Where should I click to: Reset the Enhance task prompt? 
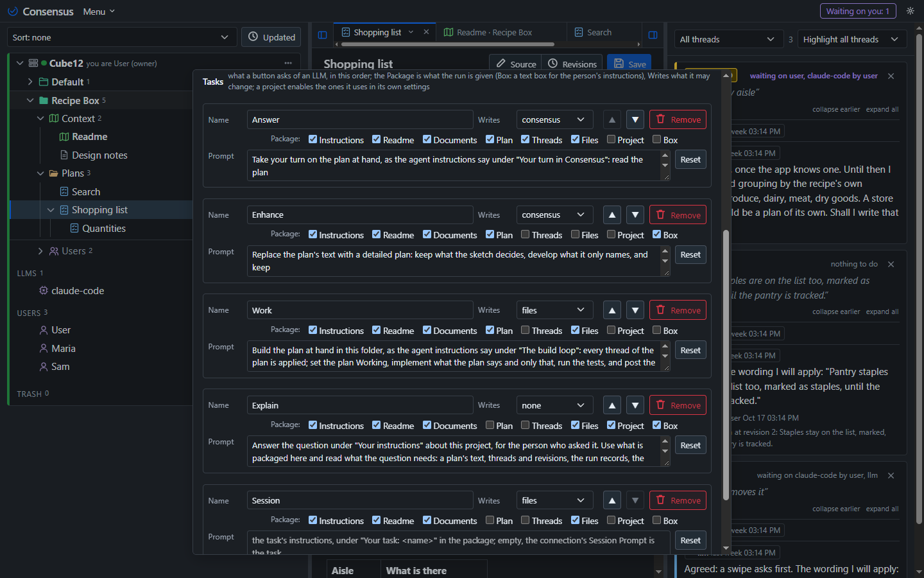click(690, 255)
